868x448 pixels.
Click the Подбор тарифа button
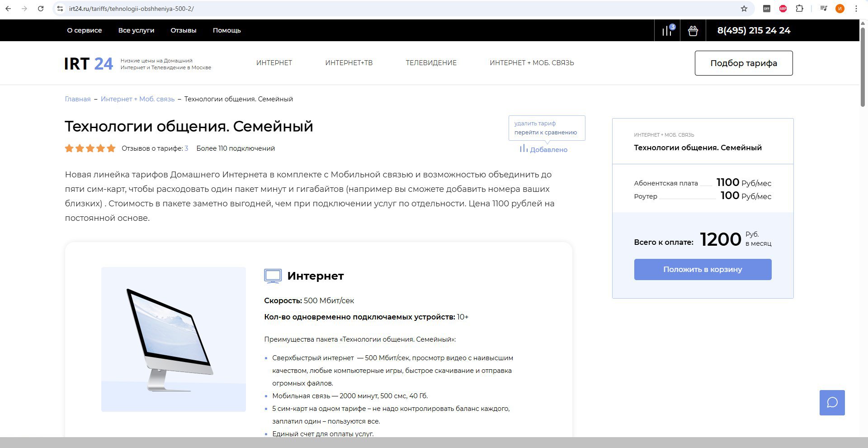tap(744, 63)
